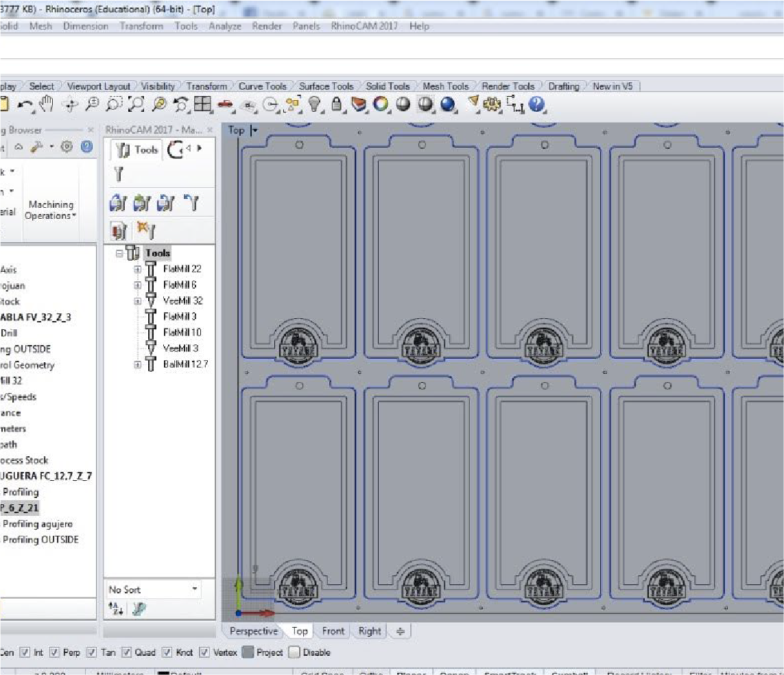Click the red car icon in toolbar
The height and width of the screenshot is (675, 784).
(x=225, y=104)
